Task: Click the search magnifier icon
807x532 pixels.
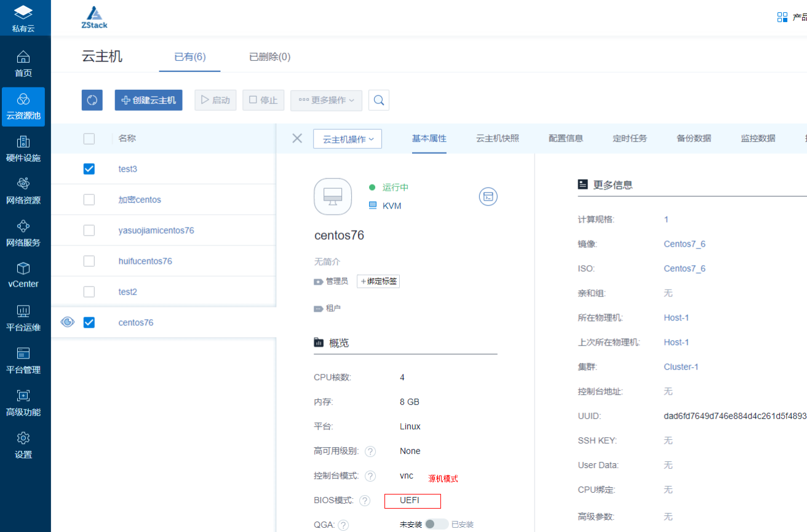Action: pyautogui.click(x=379, y=100)
